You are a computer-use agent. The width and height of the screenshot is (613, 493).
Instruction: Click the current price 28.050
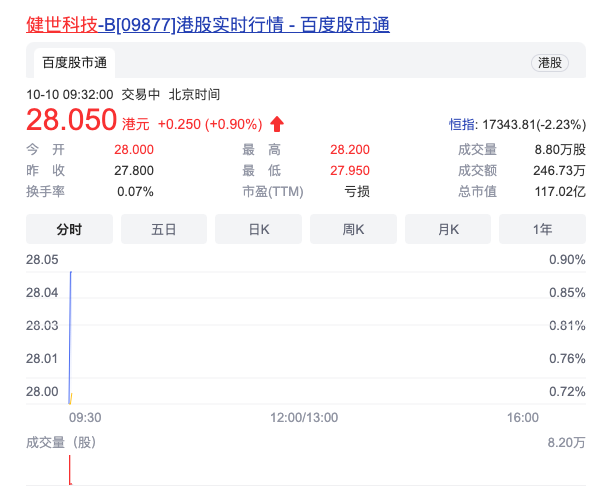click(x=71, y=121)
